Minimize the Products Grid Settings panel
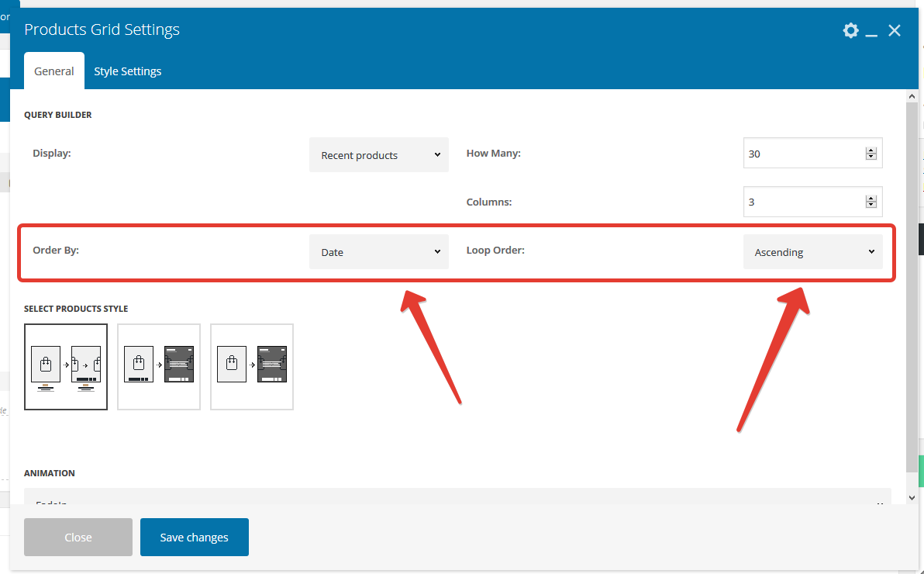924x574 pixels. [x=871, y=31]
